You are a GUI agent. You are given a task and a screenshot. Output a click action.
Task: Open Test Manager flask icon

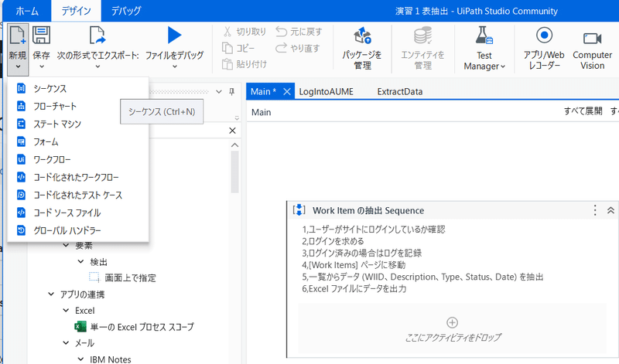click(484, 36)
